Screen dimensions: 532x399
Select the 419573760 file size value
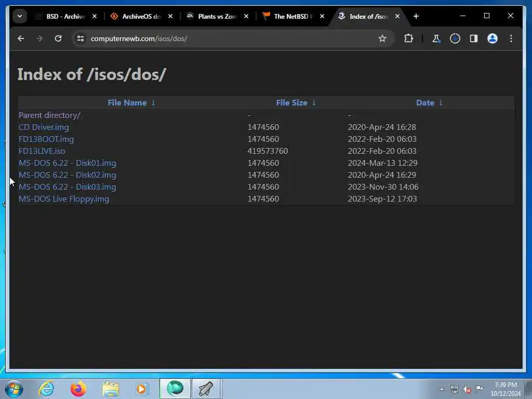(x=268, y=151)
